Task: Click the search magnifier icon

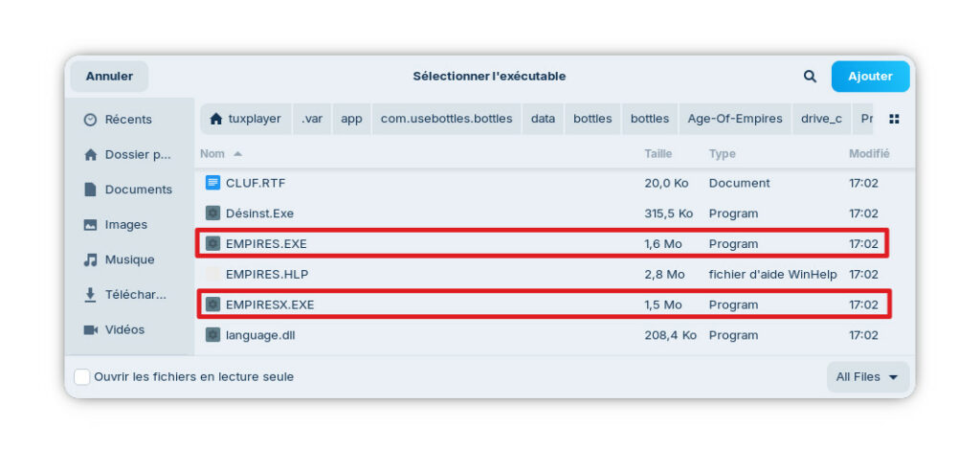Action: pos(810,77)
